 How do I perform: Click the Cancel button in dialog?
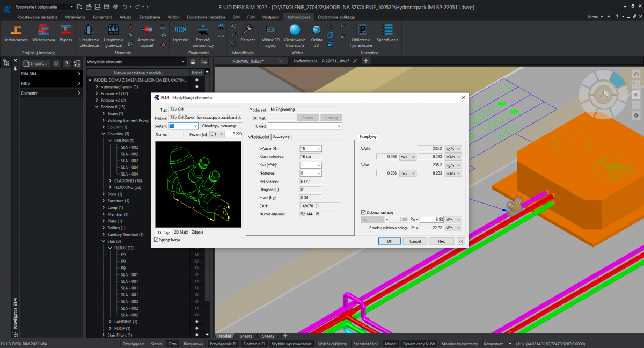415,241
